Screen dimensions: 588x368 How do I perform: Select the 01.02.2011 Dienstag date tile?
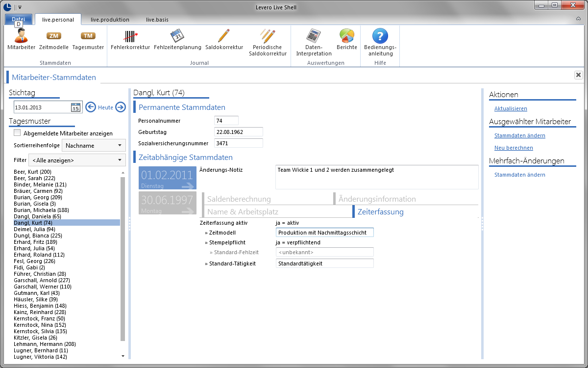pyautogui.click(x=168, y=178)
